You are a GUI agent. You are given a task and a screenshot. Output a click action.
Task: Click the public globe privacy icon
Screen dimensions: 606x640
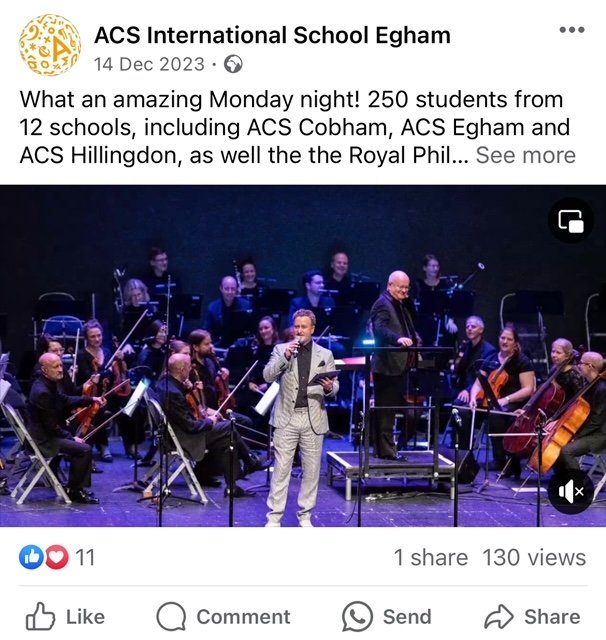[233, 64]
